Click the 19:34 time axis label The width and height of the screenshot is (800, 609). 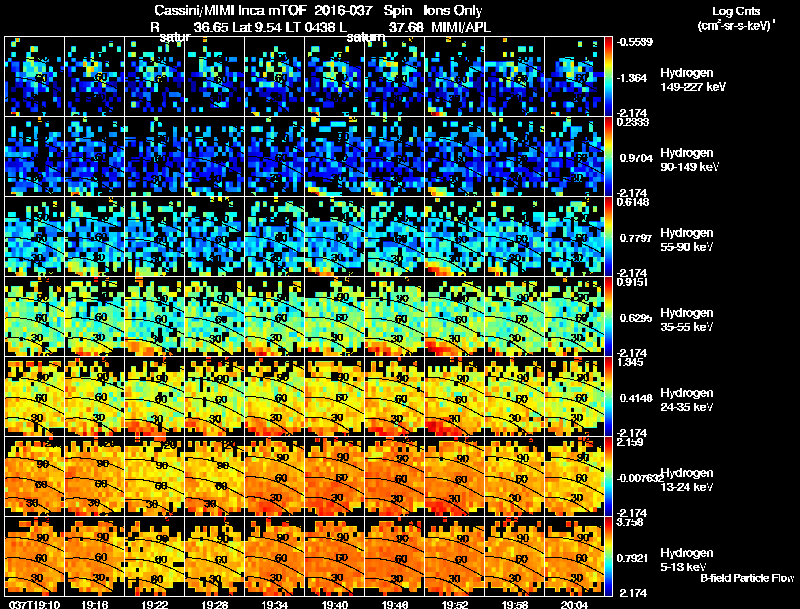(274, 604)
